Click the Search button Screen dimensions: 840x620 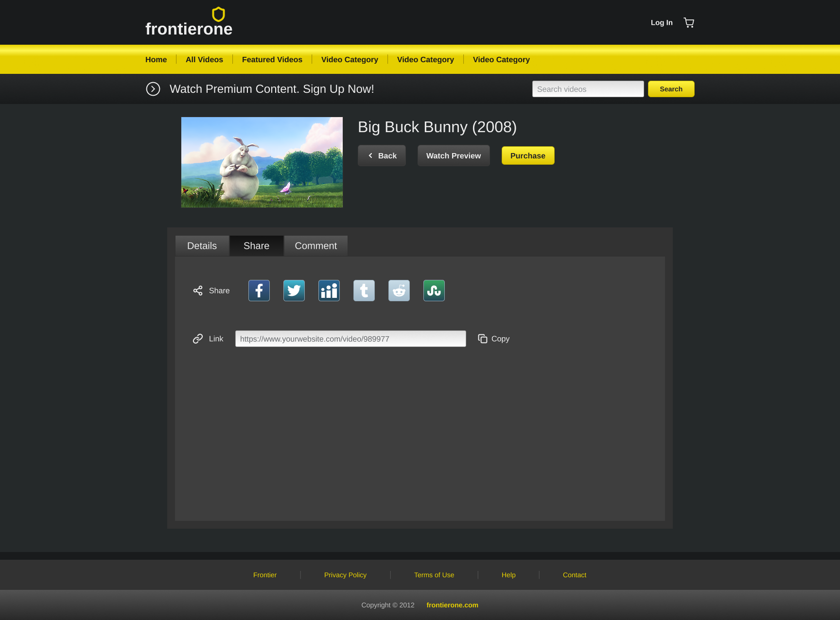(671, 89)
